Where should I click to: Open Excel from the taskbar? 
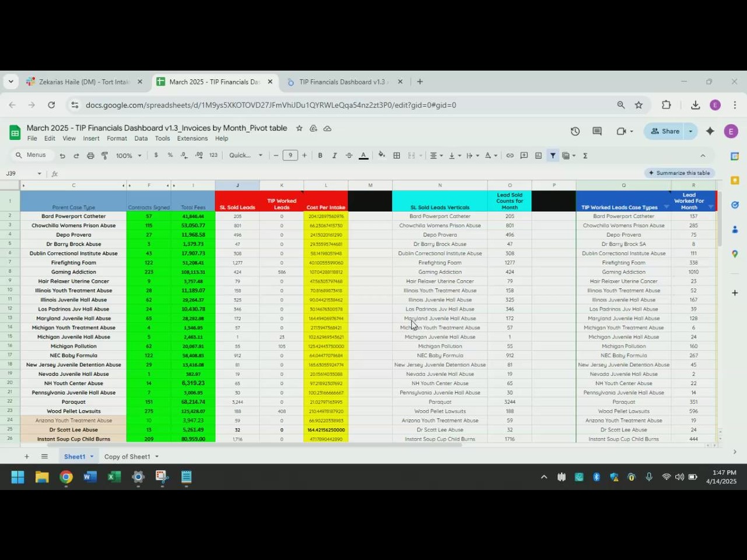114,477
